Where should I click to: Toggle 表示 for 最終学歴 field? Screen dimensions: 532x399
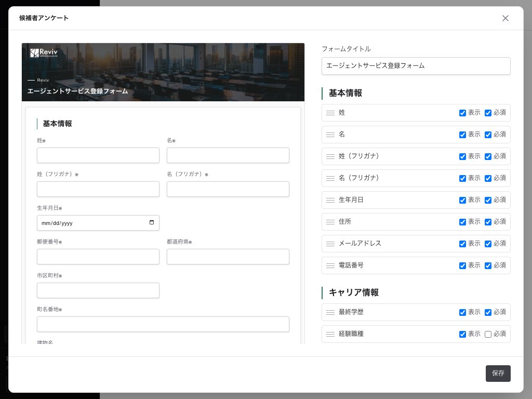(462, 312)
